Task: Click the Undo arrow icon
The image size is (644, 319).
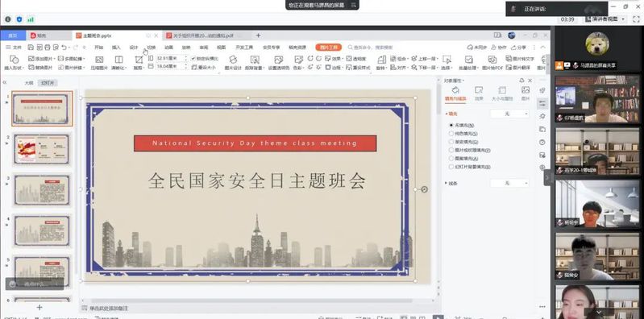Action: pyautogui.click(x=64, y=48)
